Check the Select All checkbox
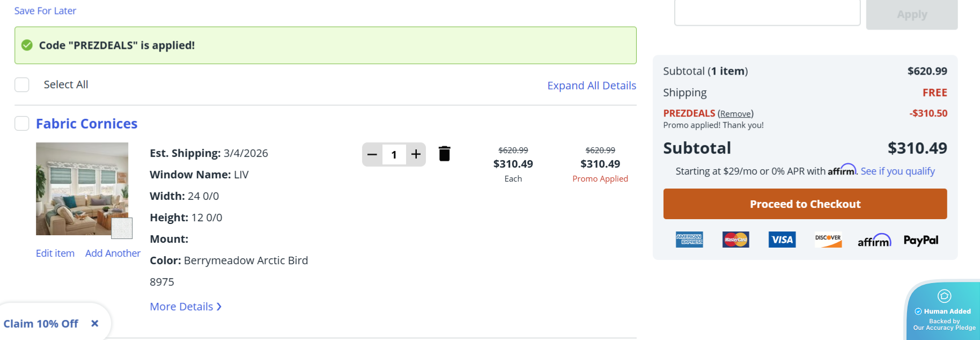980x340 pixels. click(x=22, y=85)
